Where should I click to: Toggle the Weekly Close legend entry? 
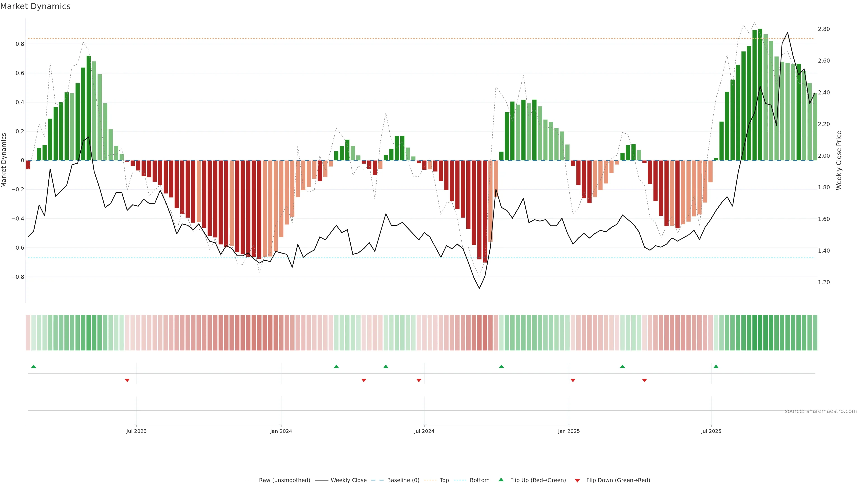(348, 480)
